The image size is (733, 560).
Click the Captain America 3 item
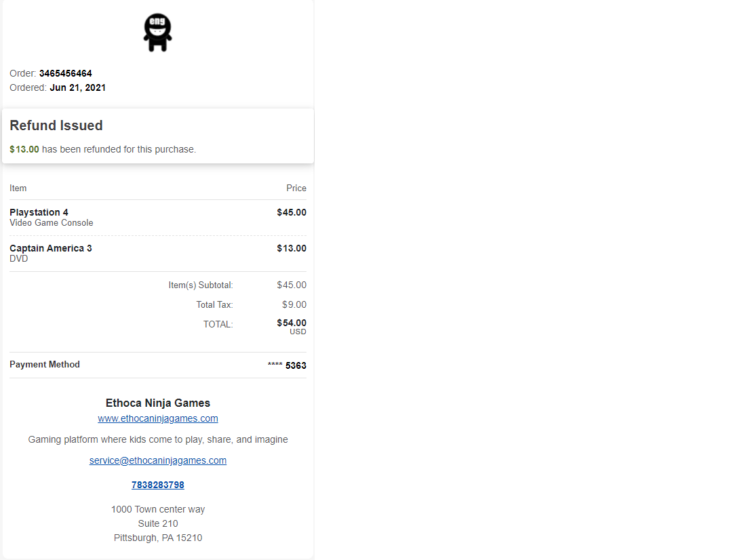(x=51, y=248)
